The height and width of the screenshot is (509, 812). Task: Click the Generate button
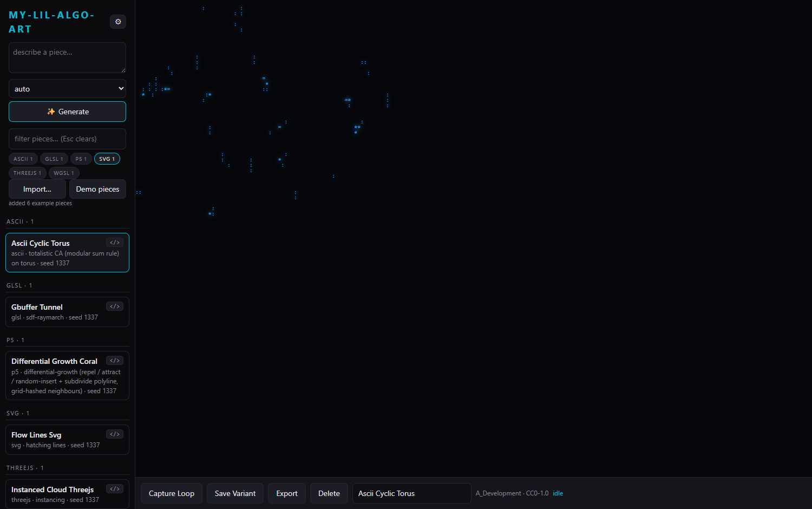[x=67, y=112]
